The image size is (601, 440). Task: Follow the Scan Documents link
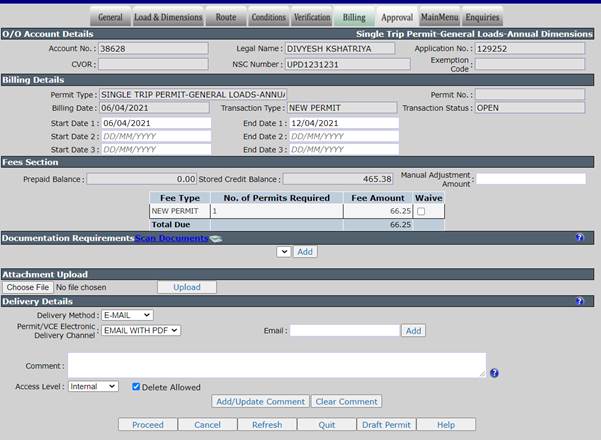[171, 238]
